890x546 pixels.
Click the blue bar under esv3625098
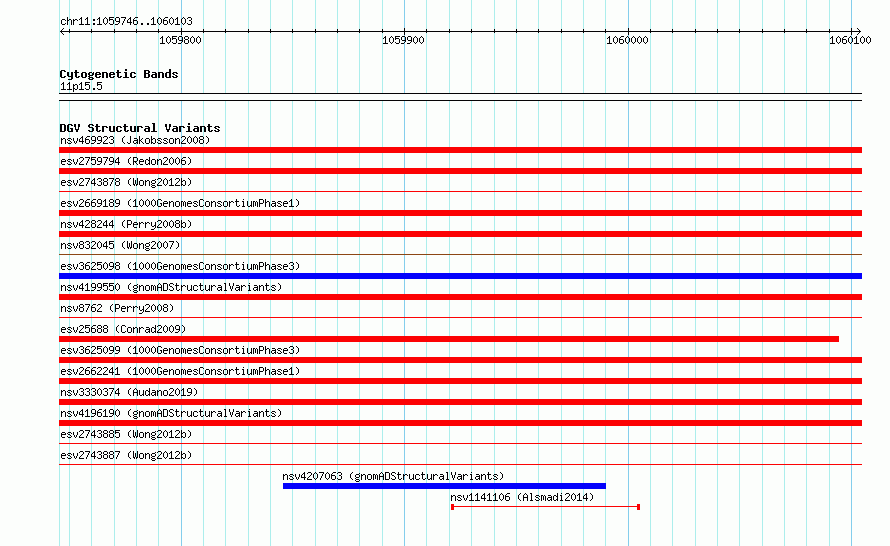(460, 276)
